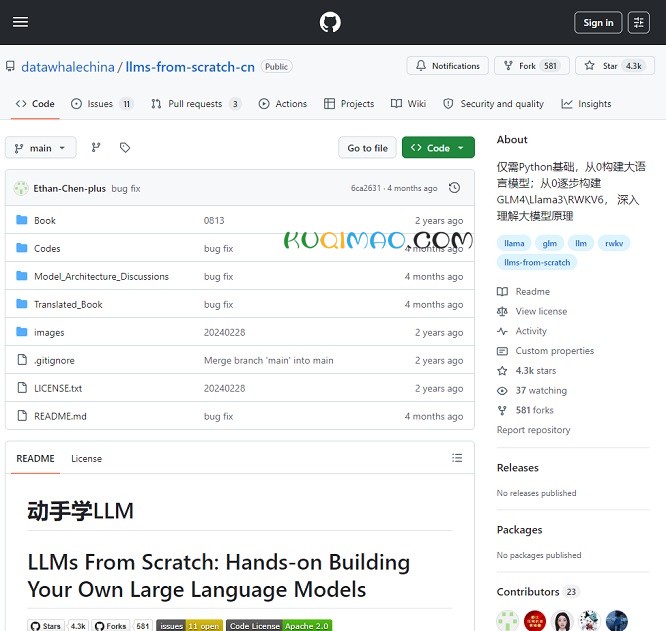This screenshot has height=631, width=666.
Task: Open the LICENSE.txt file
Action: point(58,389)
